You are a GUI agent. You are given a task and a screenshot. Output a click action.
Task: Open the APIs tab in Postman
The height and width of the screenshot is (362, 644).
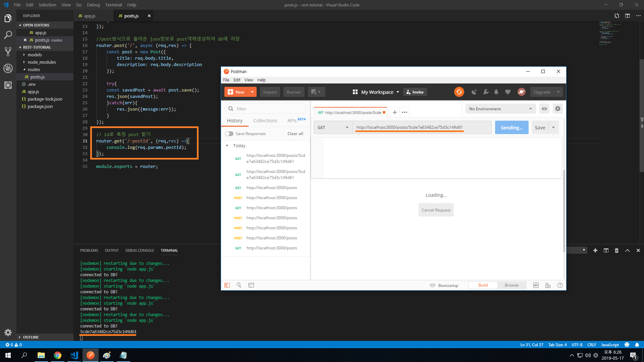(292, 121)
